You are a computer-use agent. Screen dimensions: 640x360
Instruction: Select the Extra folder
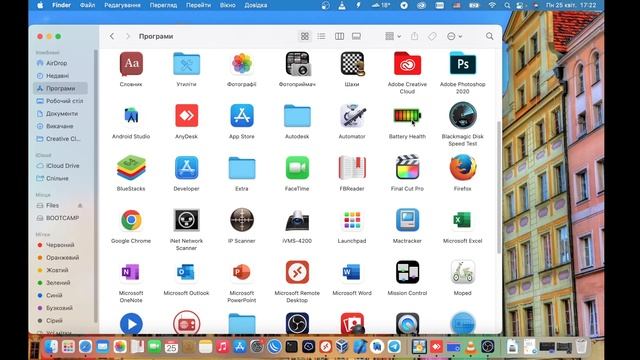(242, 168)
